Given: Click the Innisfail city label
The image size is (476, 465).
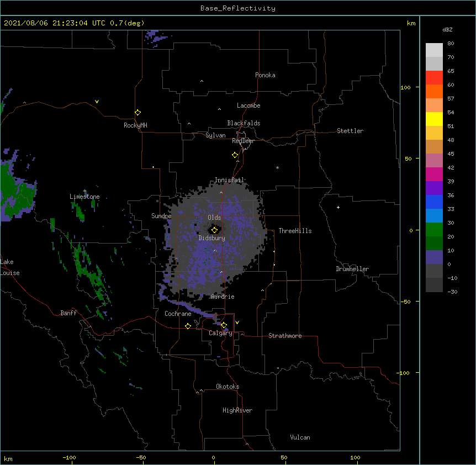Looking at the screenshot, I should [x=229, y=180].
